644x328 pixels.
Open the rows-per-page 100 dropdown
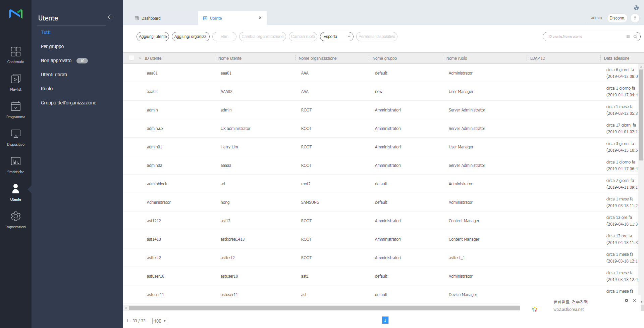pyautogui.click(x=160, y=321)
